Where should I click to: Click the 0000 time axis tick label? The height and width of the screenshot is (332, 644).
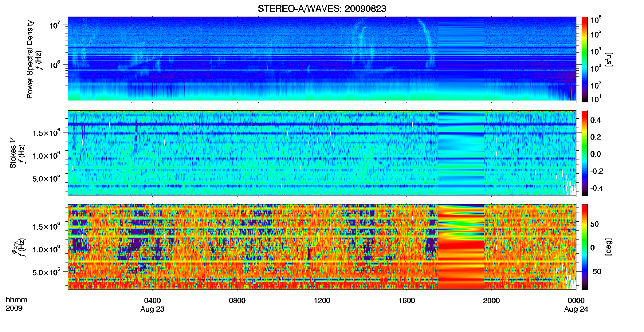pos(576,301)
